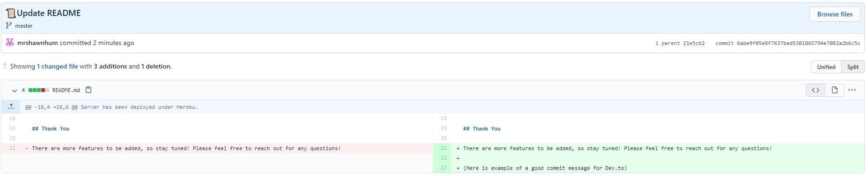Open the parent commit 21e5cb2 link
Screen dimensions: 868x176
[694, 43]
